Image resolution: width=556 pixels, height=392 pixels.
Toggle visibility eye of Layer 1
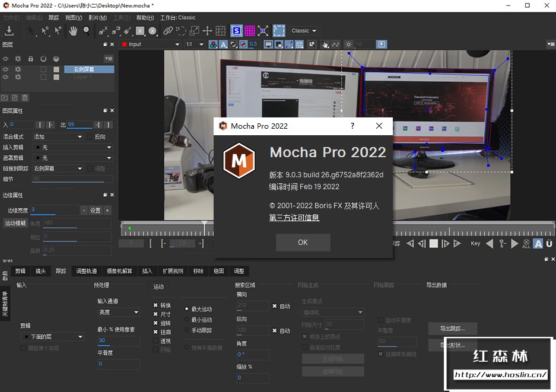(x=6, y=77)
